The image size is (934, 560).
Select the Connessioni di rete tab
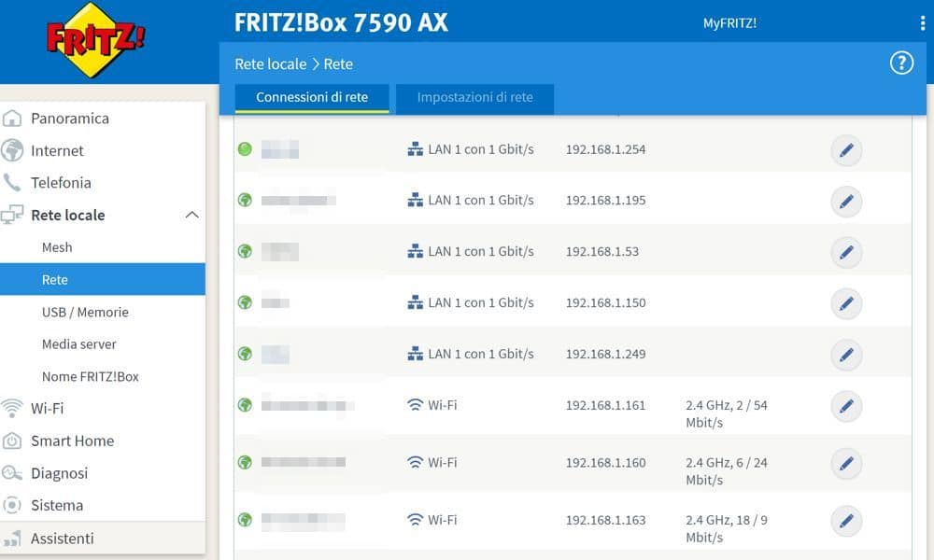311,98
